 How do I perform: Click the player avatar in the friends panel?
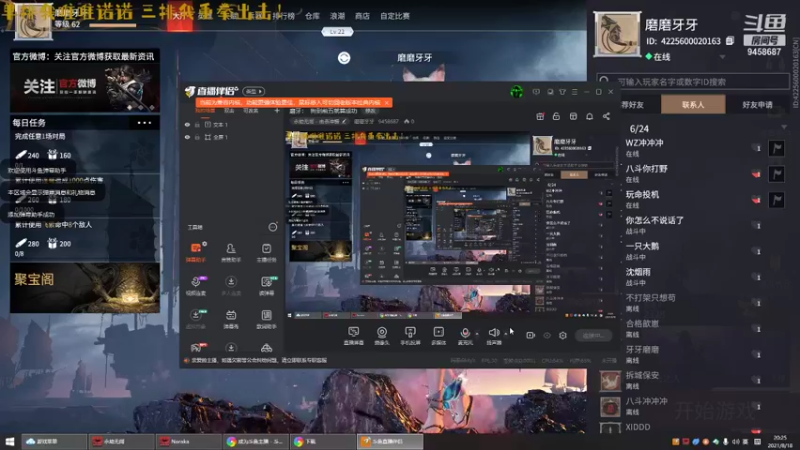point(617,35)
